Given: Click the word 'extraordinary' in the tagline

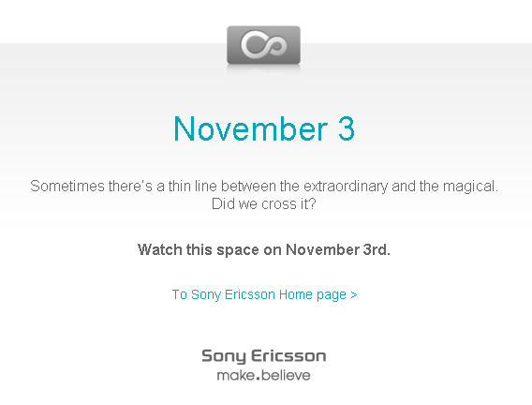Looking at the screenshot, I should pyautogui.click(x=346, y=187).
